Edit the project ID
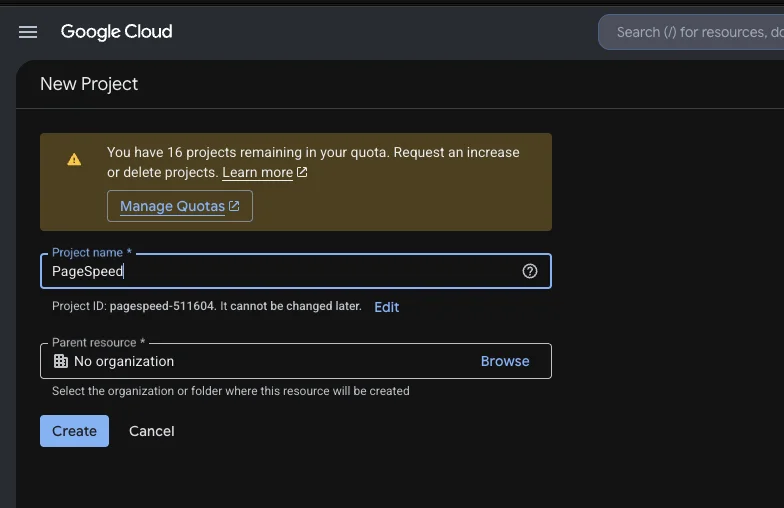This screenshot has width=784, height=508. [386, 307]
